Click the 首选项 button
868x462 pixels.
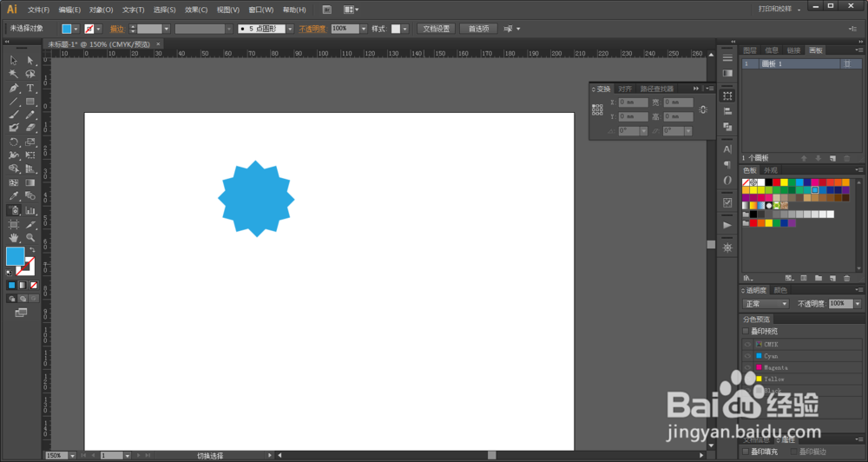tap(478, 29)
